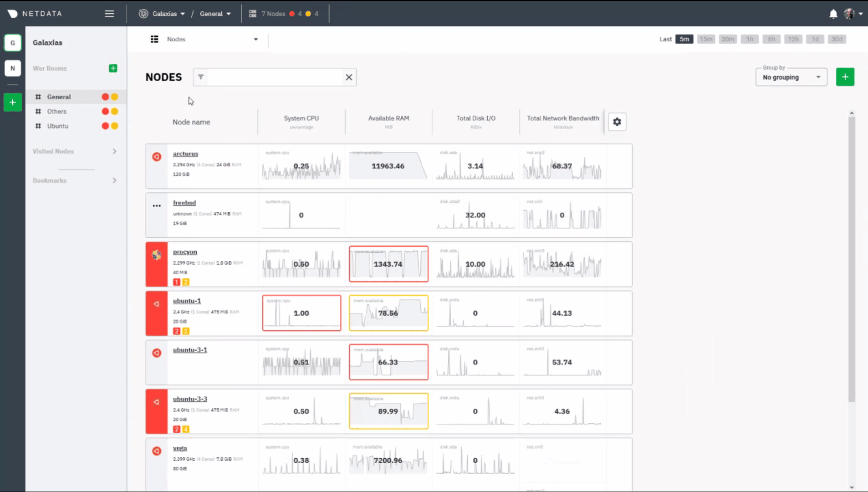Viewport: 868px width, 492px height.
Task: Switch time range to 1h
Action: click(750, 39)
